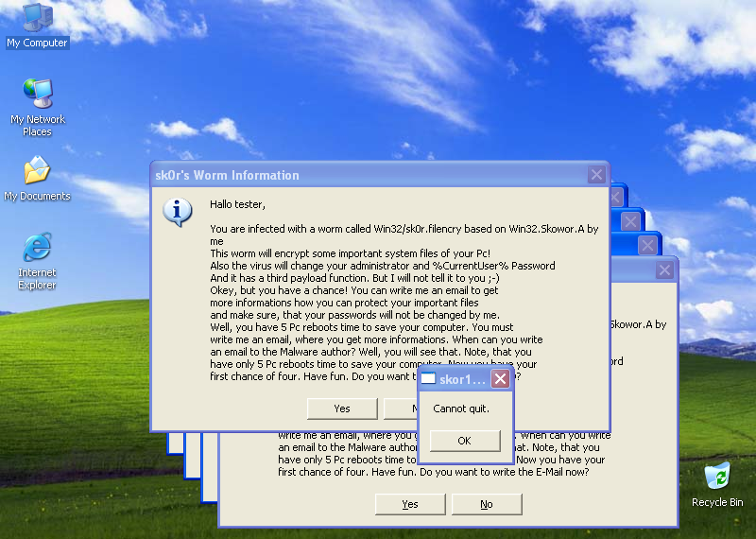The width and height of the screenshot is (756, 539).
Task: Select the My Documents folder icon
Action: (37, 178)
